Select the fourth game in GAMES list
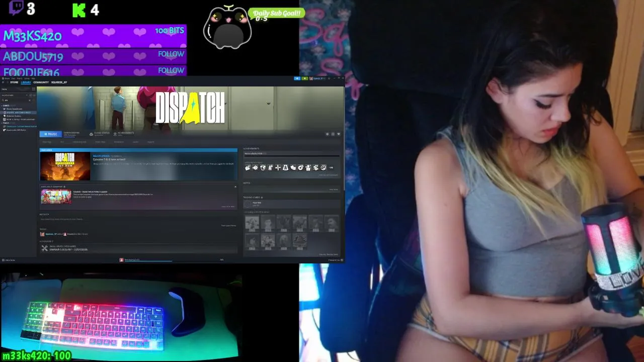The image size is (644, 362). point(20,120)
